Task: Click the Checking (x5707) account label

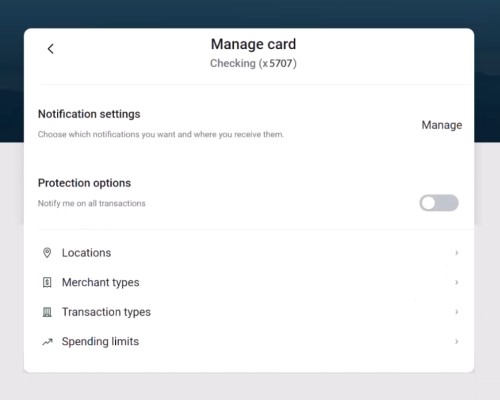Action: pyautogui.click(x=253, y=63)
